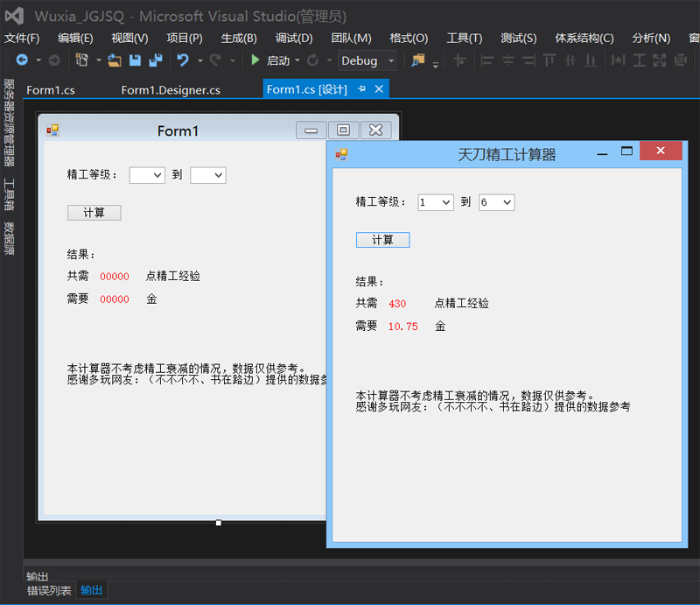Select the 计算 button in the Form1 designer

coord(94,213)
